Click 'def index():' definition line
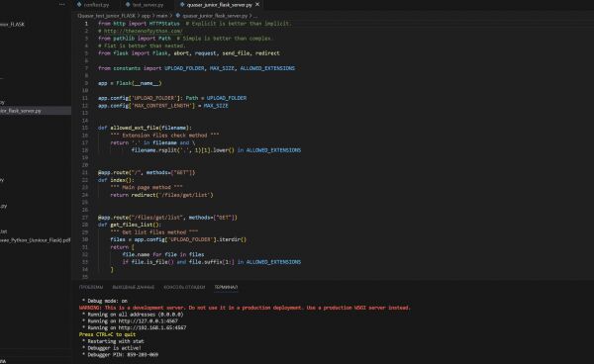Viewport: 594px width, 364px height. click(x=116, y=180)
